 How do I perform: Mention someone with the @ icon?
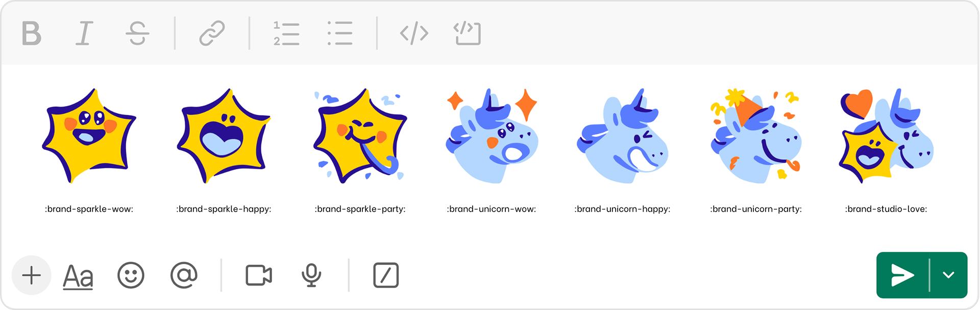pos(184,275)
